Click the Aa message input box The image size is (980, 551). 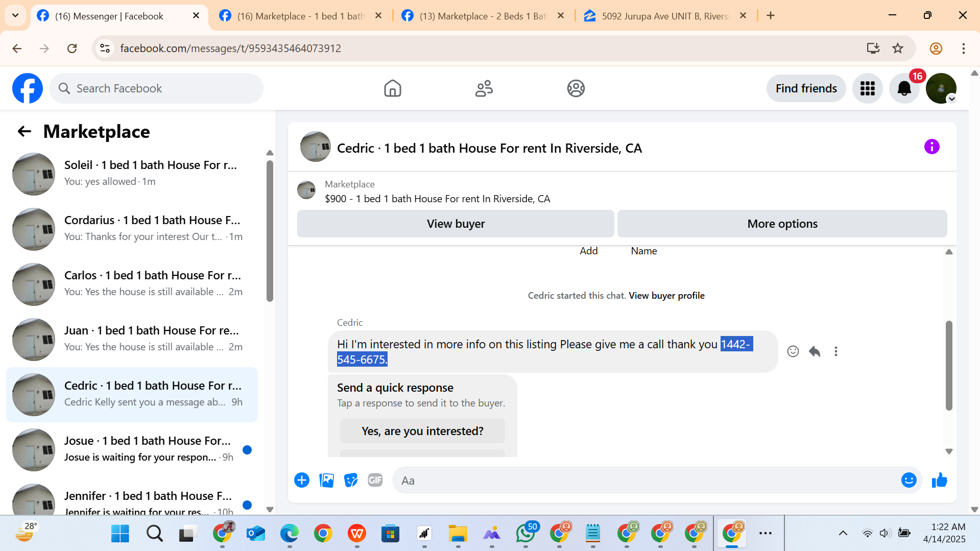646,481
